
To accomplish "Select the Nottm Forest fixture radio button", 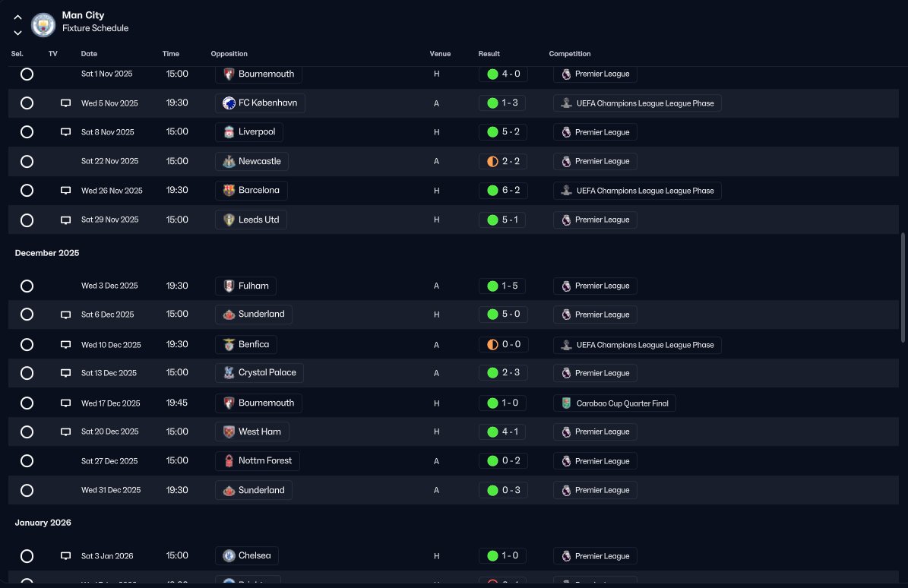I will click(27, 461).
